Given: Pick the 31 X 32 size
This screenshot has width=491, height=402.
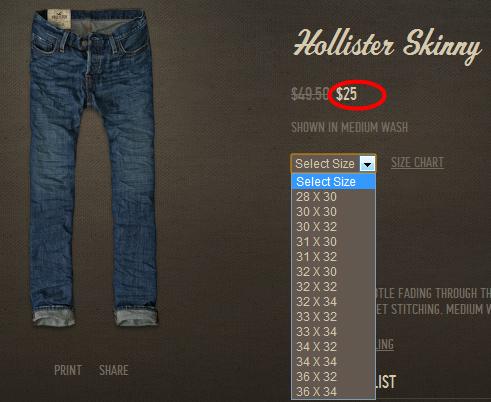Looking at the screenshot, I should pyautogui.click(x=334, y=257).
